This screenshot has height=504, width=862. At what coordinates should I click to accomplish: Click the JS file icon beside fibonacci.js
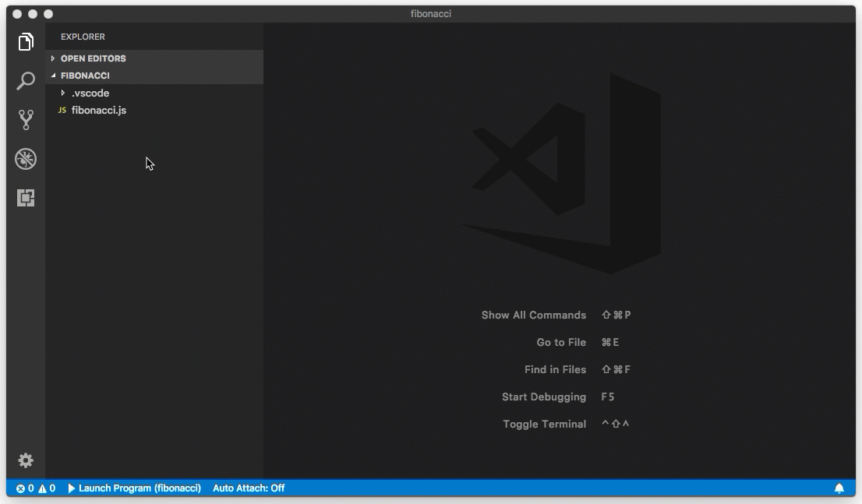click(x=62, y=110)
